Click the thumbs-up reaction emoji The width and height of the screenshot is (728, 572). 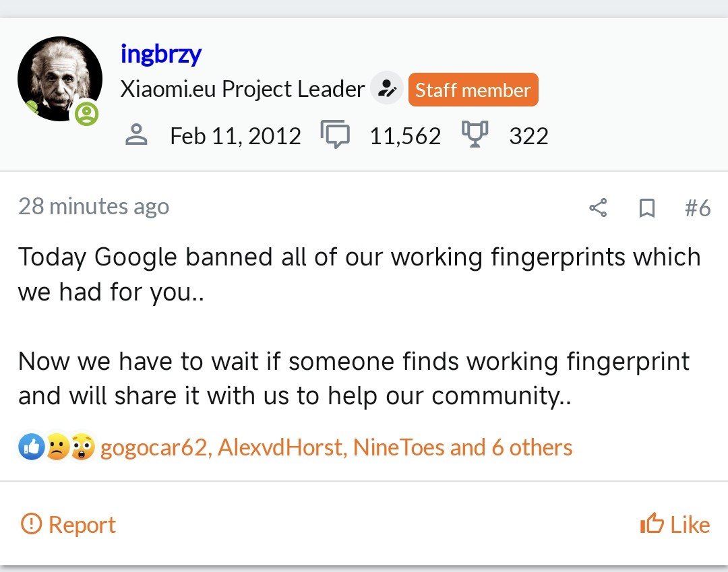tap(32, 447)
